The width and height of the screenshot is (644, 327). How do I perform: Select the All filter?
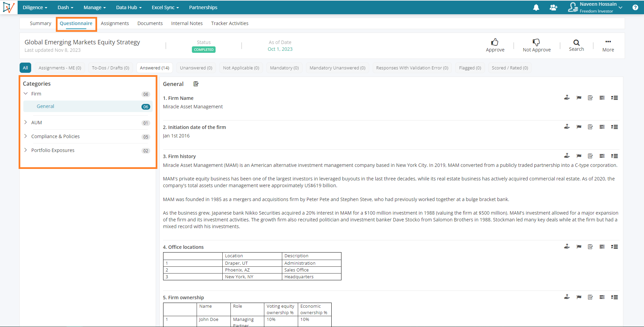[x=25, y=68]
